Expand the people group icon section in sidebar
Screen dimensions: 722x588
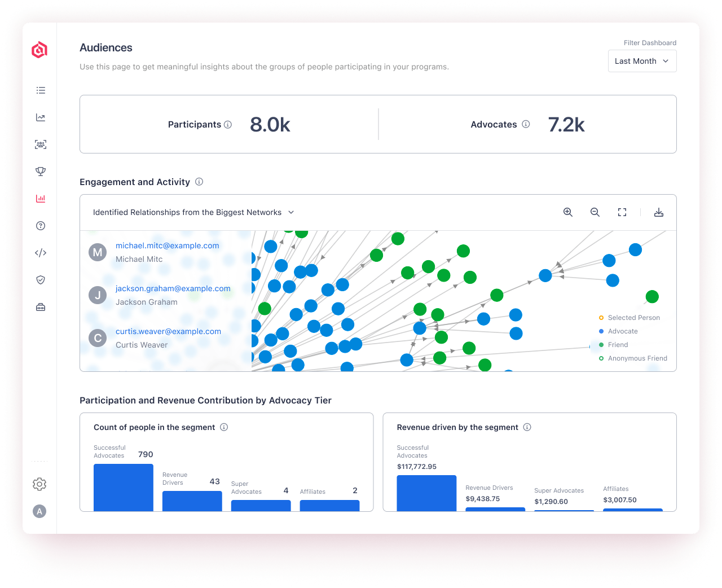[40, 144]
